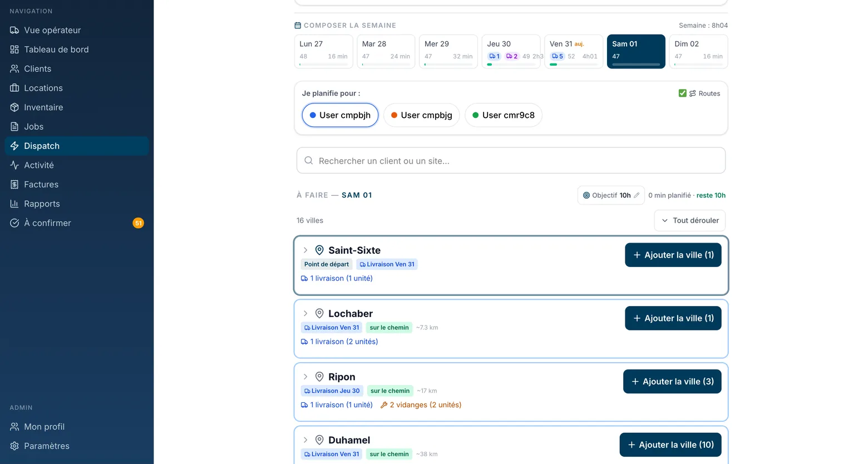The height and width of the screenshot is (464, 868).
Task: Expand the Ripon city card
Action: pyautogui.click(x=305, y=377)
